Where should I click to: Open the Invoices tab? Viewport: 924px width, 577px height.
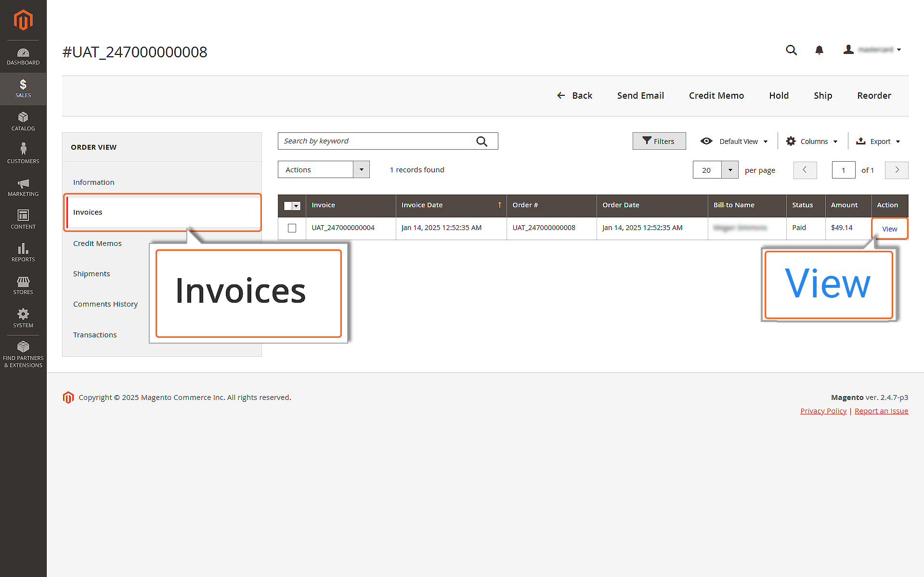[x=162, y=212]
